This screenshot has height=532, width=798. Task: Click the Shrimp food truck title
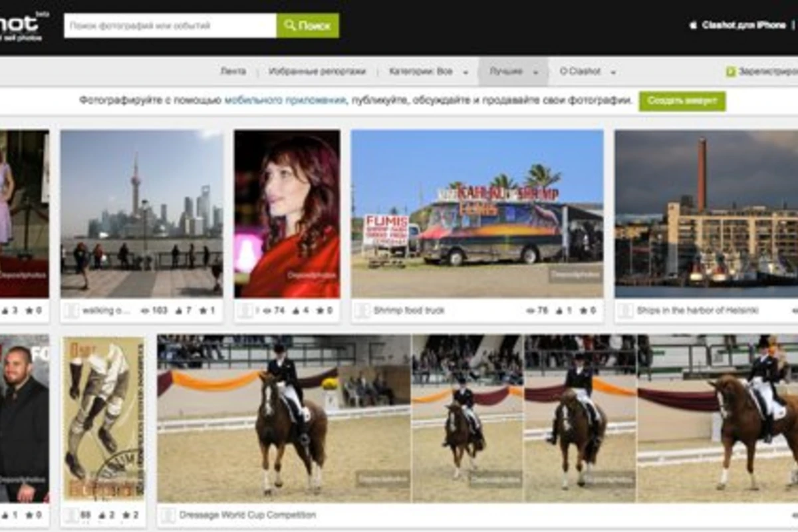(409, 311)
